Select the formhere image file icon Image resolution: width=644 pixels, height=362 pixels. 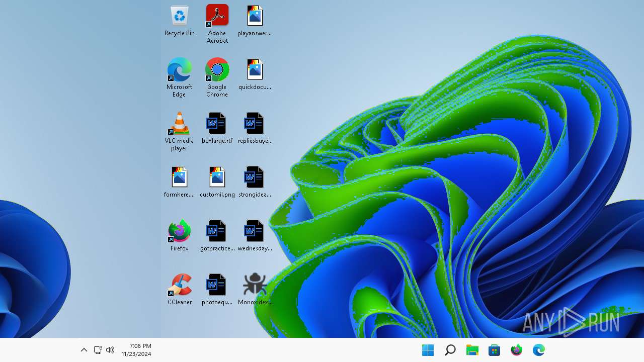click(180, 182)
